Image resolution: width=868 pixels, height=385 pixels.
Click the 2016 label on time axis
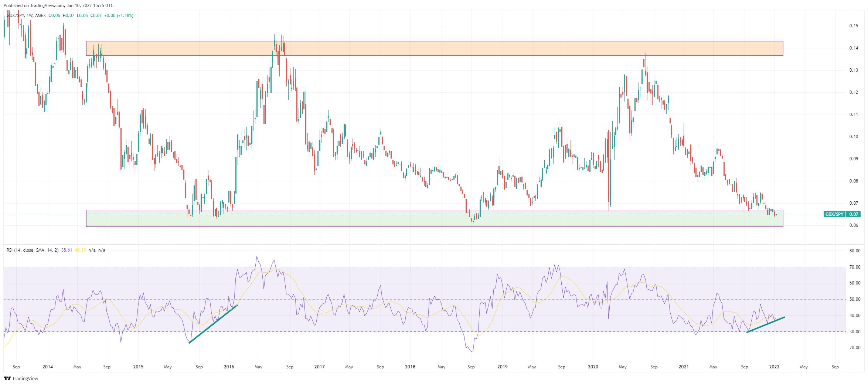(229, 367)
